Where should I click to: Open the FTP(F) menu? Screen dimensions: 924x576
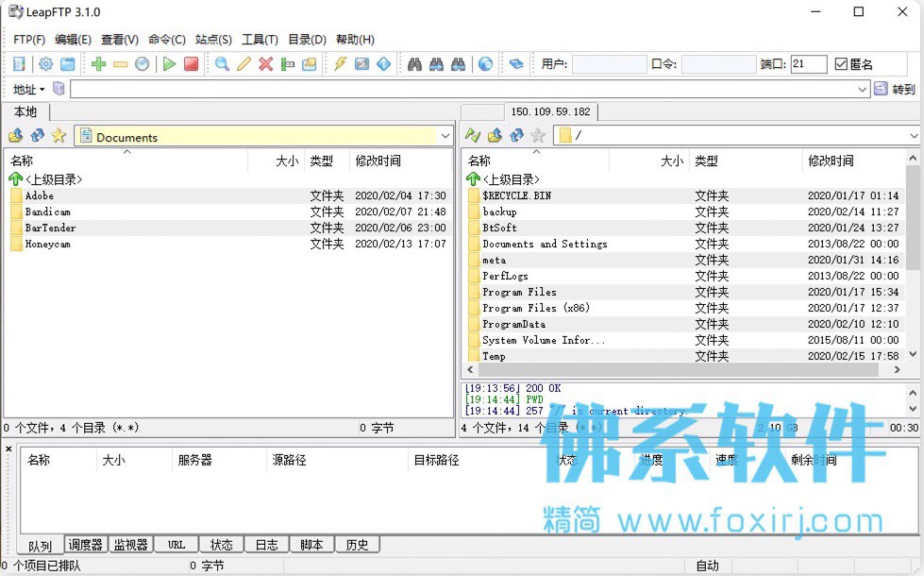[x=29, y=40]
